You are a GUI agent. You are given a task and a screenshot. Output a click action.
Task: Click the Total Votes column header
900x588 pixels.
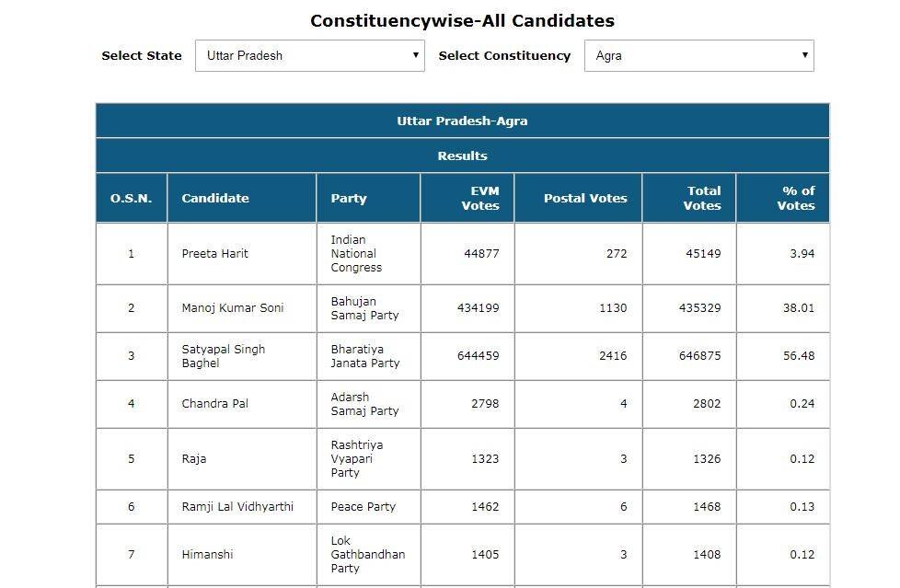coord(702,198)
